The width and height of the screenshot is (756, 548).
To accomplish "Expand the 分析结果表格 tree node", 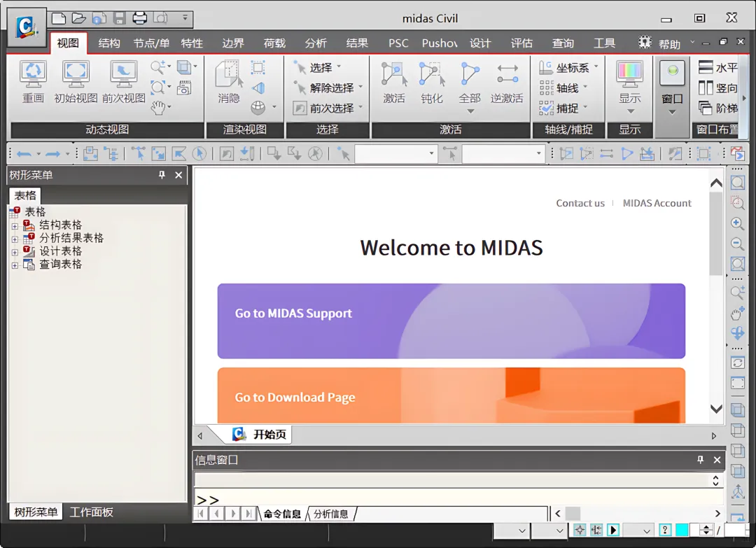I will (15, 239).
